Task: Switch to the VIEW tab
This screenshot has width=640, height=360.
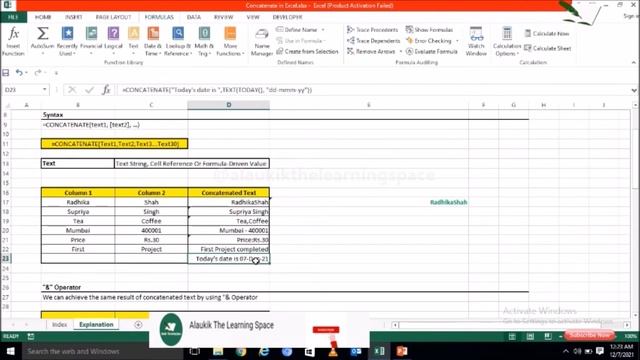Action: click(x=253, y=17)
